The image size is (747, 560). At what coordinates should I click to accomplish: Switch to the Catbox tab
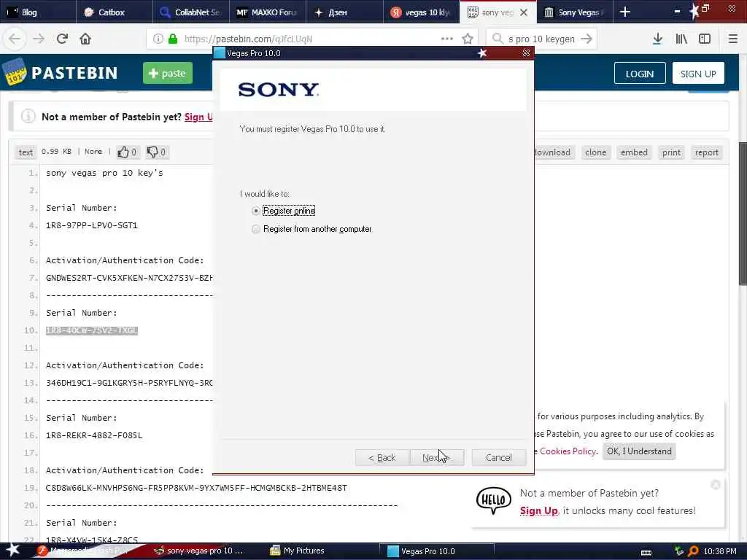pyautogui.click(x=114, y=12)
